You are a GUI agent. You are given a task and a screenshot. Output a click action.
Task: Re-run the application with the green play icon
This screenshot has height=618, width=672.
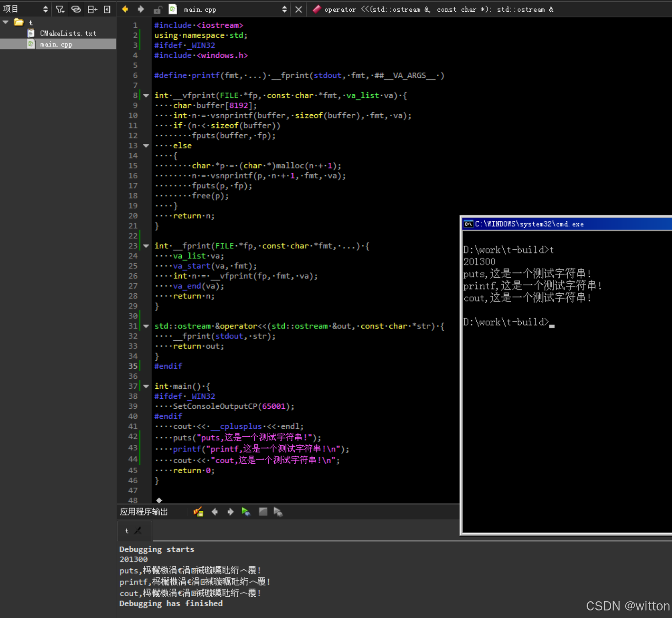click(246, 512)
